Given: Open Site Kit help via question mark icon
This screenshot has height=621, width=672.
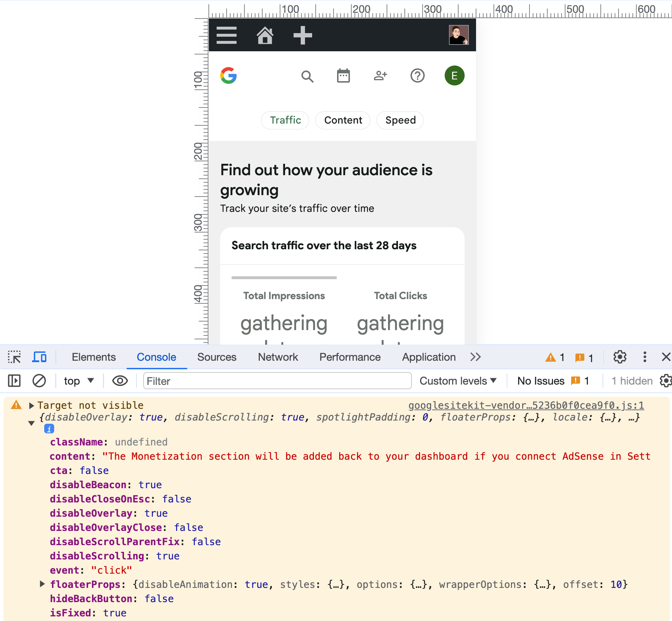Looking at the screenshot, I should (417, 75).
